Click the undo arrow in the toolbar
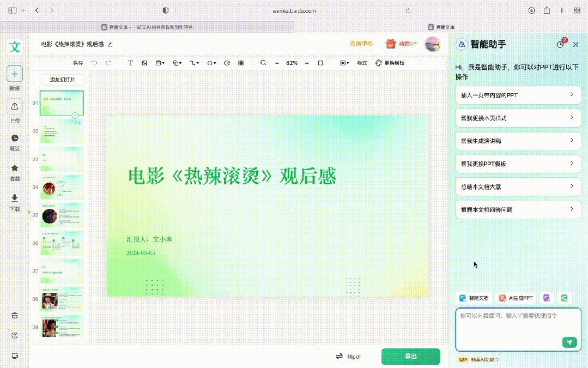This screenshot has width=588, height=368. [94, 63]
